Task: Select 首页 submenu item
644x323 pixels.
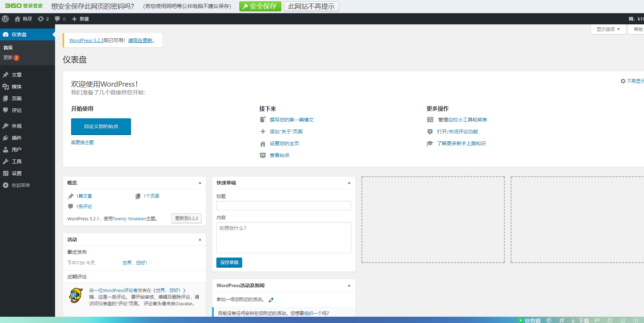Action: [x=8, y=48]
